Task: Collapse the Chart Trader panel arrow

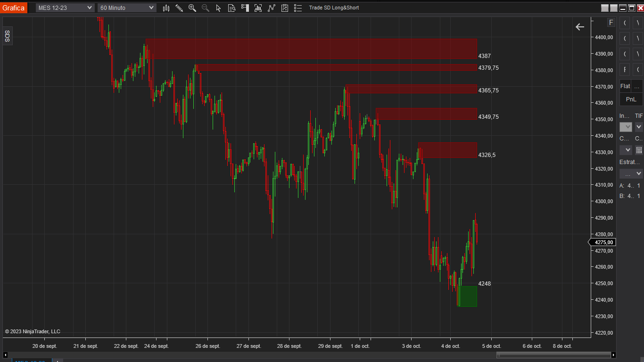Action: click(x=580, y=27)
